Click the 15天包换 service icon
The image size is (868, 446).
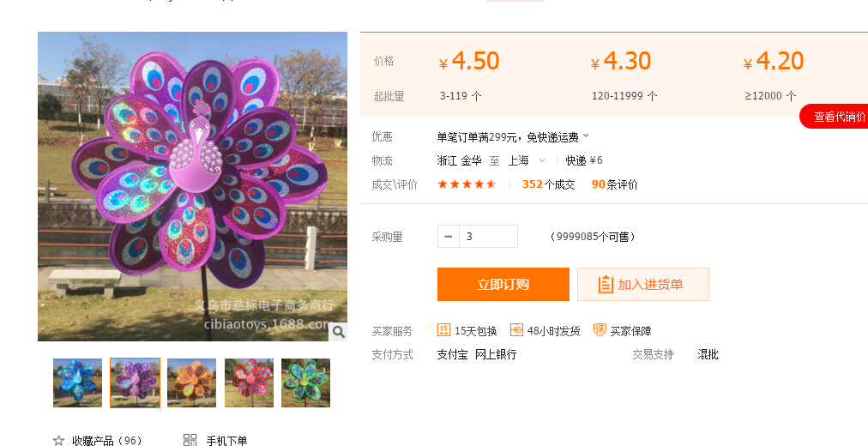[x=444, y=330]
